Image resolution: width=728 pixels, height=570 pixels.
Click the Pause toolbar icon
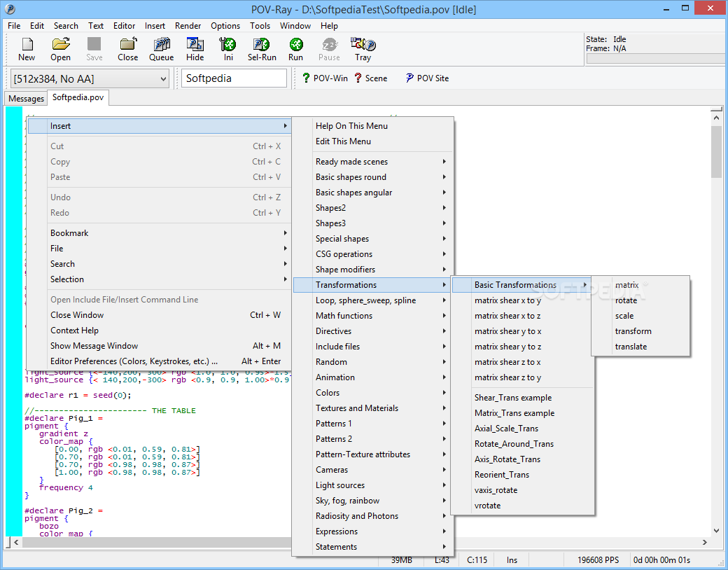tap(329, 49)
